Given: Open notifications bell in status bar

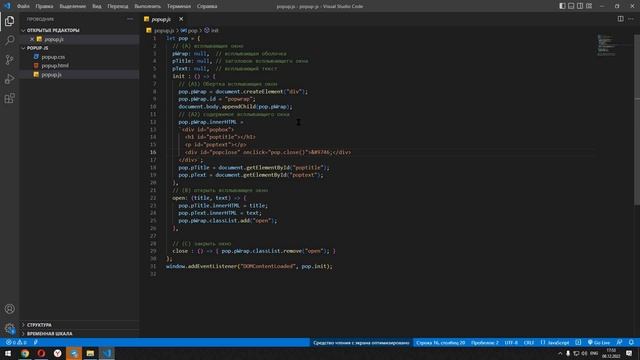Looking at the screenshot, I should [x=631, y=342].
